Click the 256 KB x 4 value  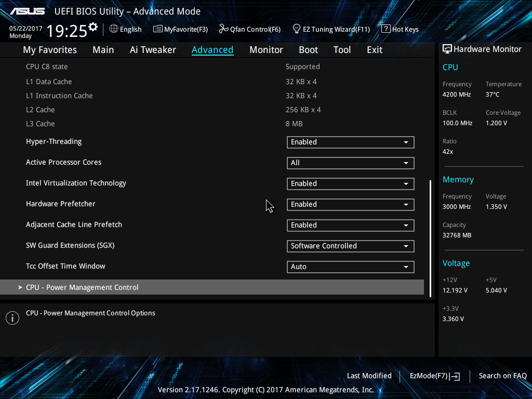303,110
